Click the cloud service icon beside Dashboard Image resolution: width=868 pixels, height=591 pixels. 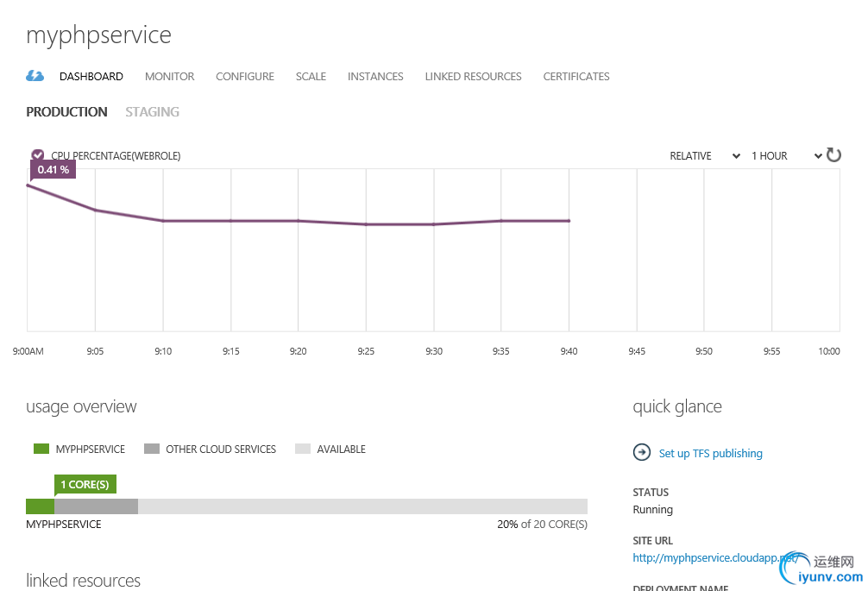tap(35, 76)
